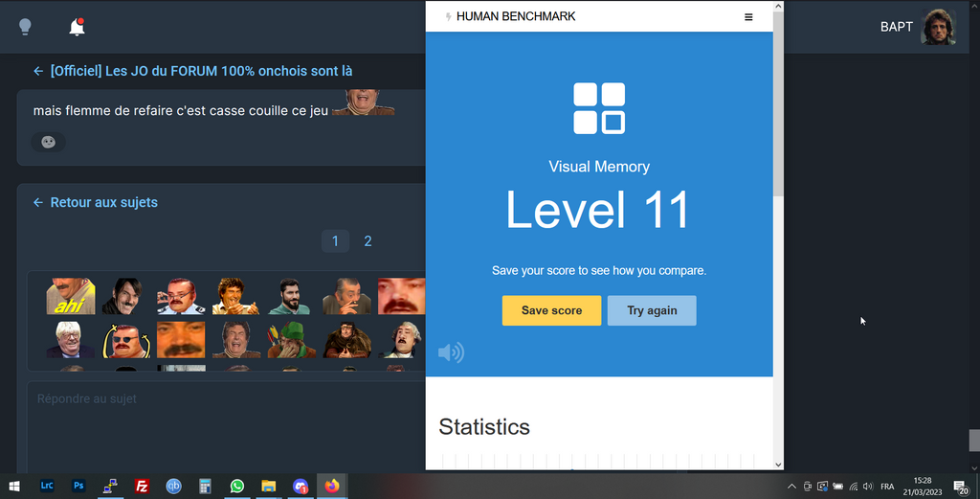The width and height of the screenshot is (980, 499).
Task: Open the clock showing 15:28
Action: (x=923, y=487)
